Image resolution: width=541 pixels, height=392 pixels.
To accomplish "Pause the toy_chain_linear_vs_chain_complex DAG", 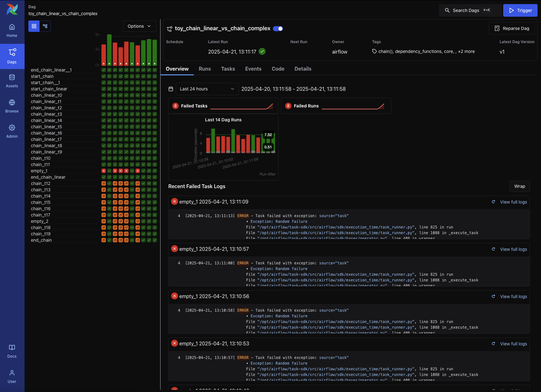I will click(x=278, y=28).
